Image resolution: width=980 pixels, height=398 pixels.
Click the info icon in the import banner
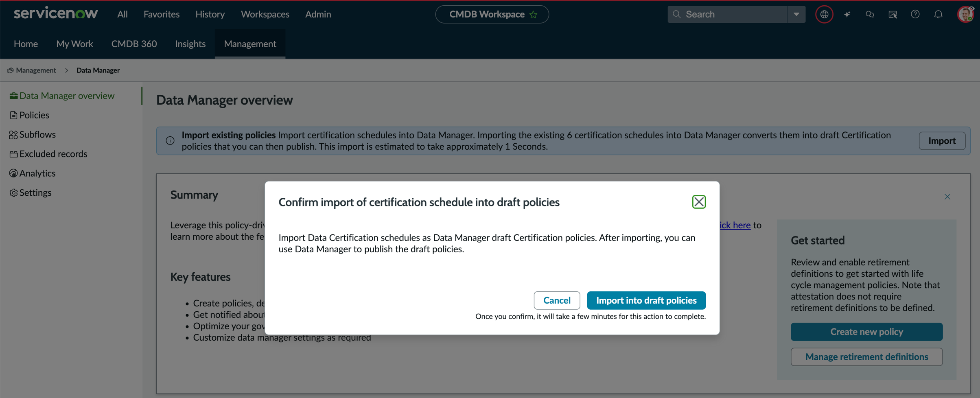[170, 141]
